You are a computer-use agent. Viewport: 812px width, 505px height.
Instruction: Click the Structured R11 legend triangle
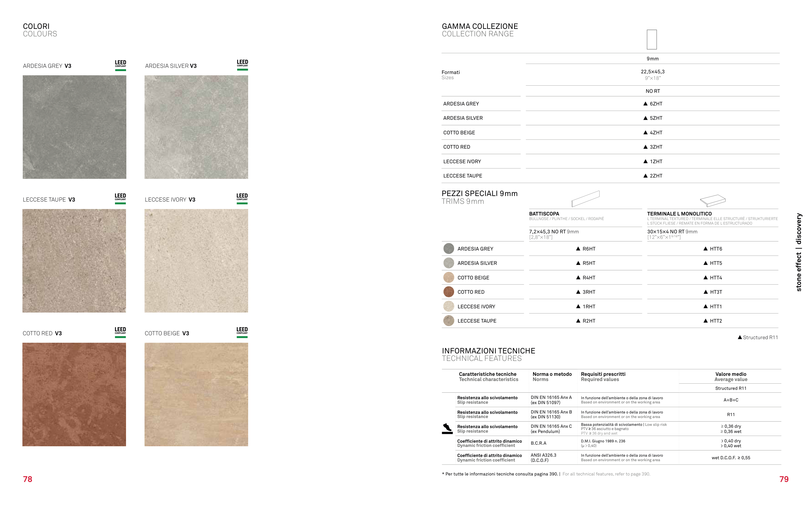click(740, 337)
